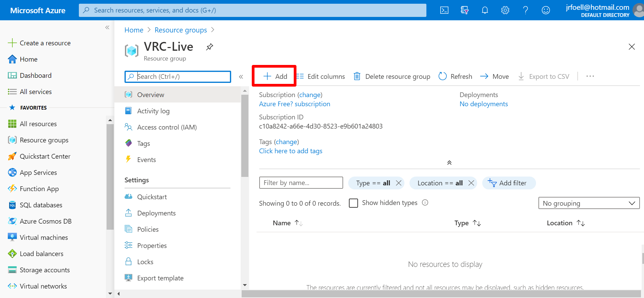Open the Directory and subscription filter icon
The image size is (644, 298).
[465, 10]
